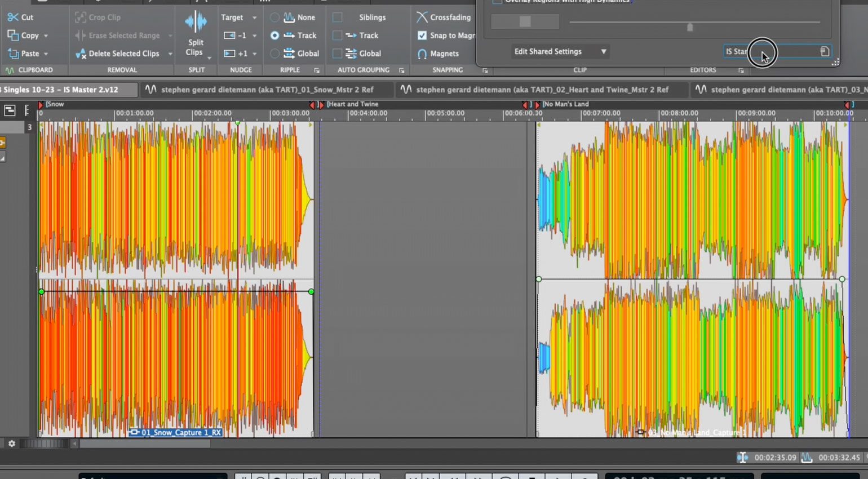Click the Delete Selected Clips icon
The width and height of the screenshot is (868, 479).
(x=80, y=54)
